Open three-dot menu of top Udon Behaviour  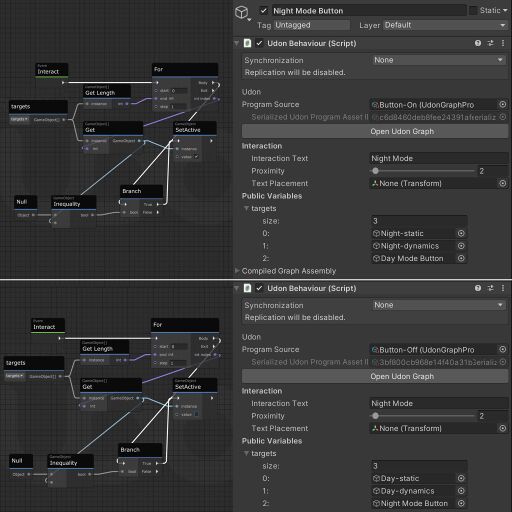tap(503, 43)
